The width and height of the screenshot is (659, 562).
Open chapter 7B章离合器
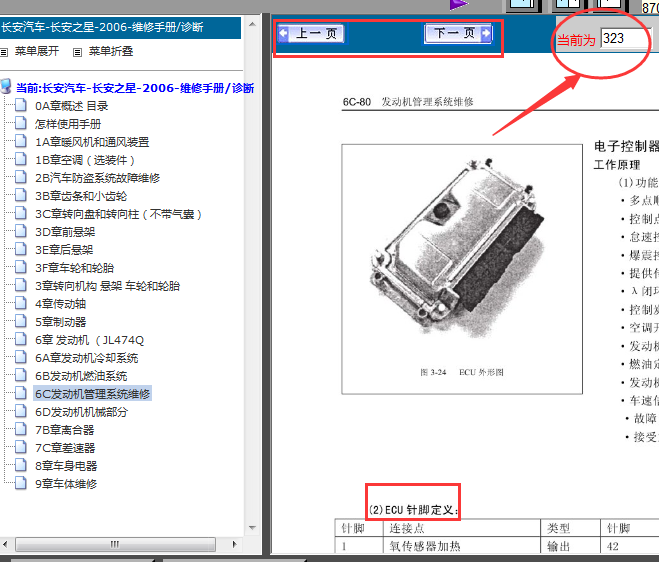(x=65, y=430)
